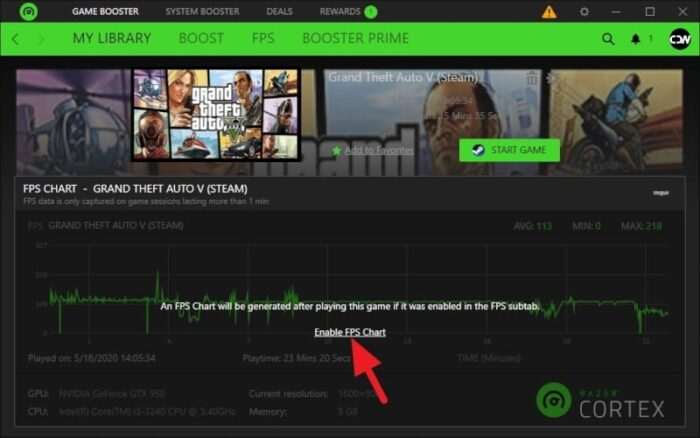Click the GPU info row

click(x=96, y=394)
